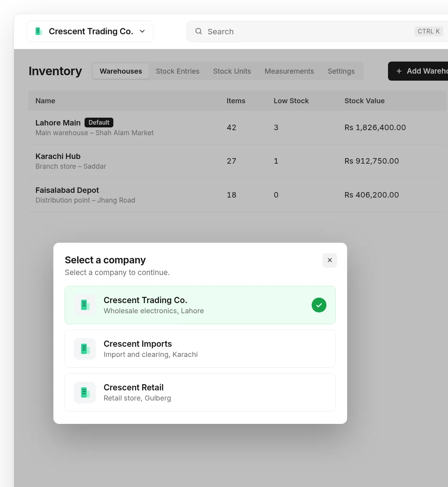Screen dimensions: 448x487
Task: Click the magnifier search icon
Action: pyautogui.click(x=199, y=31)
